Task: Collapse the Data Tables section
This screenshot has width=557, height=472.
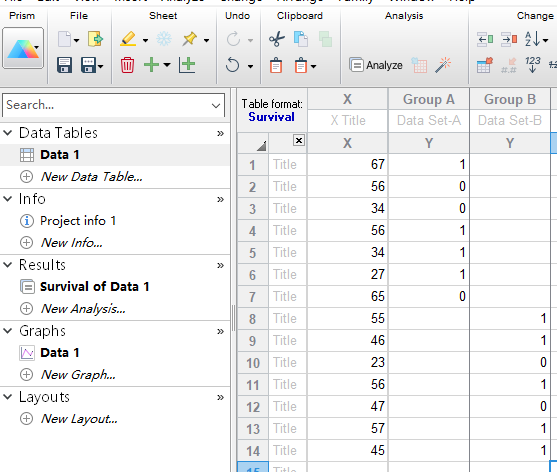Action: point(8,133)
